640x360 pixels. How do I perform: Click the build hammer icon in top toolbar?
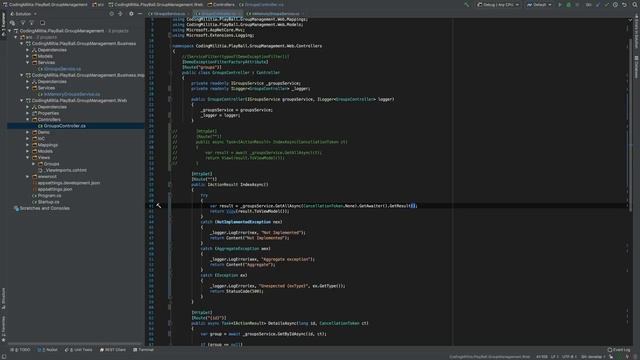467,4
